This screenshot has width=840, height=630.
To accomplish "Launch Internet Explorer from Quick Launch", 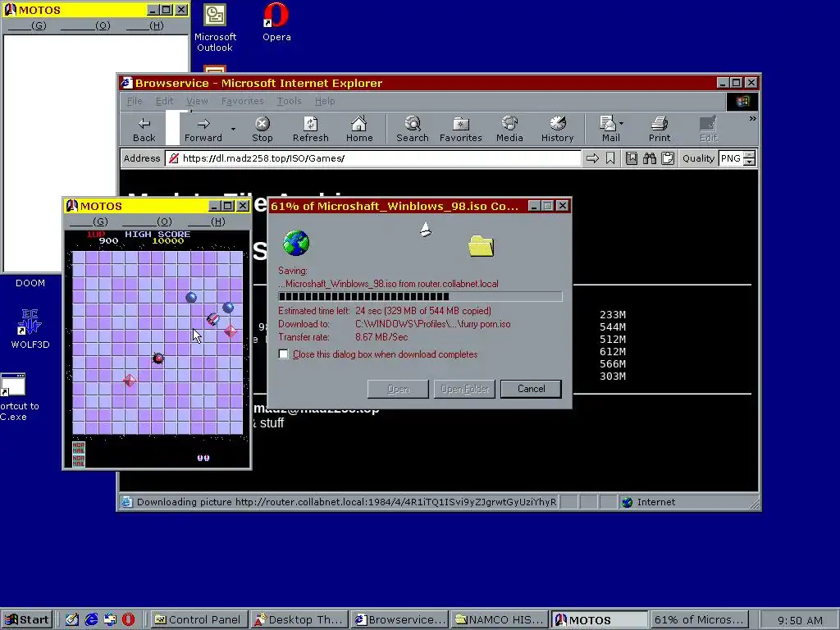I will (92, 620).
